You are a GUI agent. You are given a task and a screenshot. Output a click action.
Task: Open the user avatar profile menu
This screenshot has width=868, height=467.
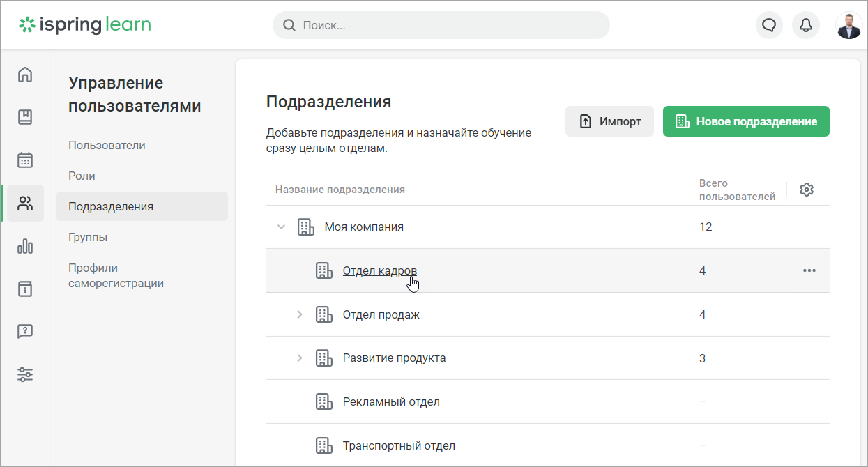848,25
